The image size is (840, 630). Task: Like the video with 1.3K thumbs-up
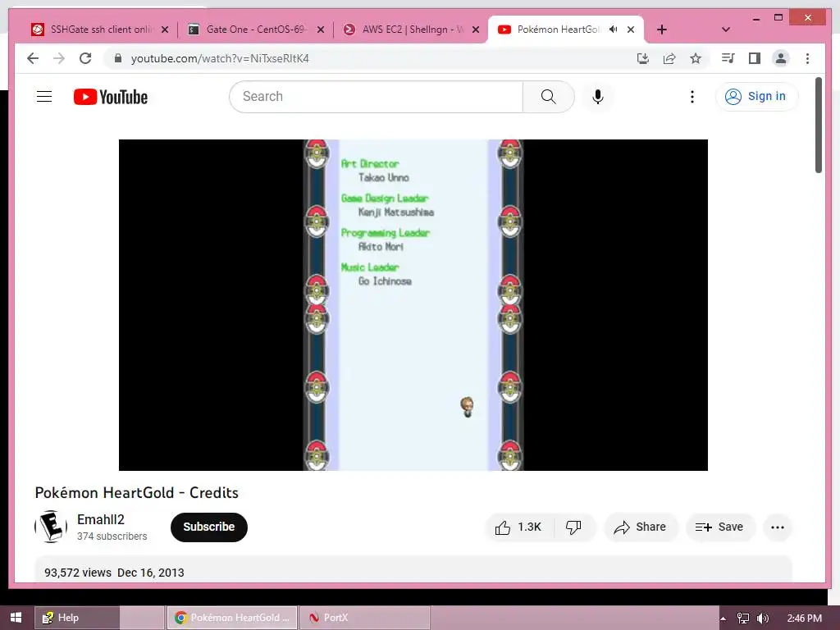[x=518, y=527]
